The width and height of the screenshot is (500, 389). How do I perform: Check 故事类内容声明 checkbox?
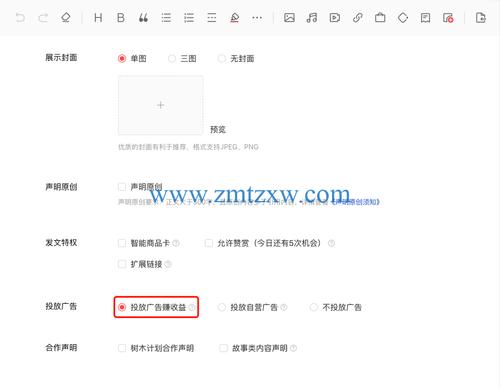[223, 348]
